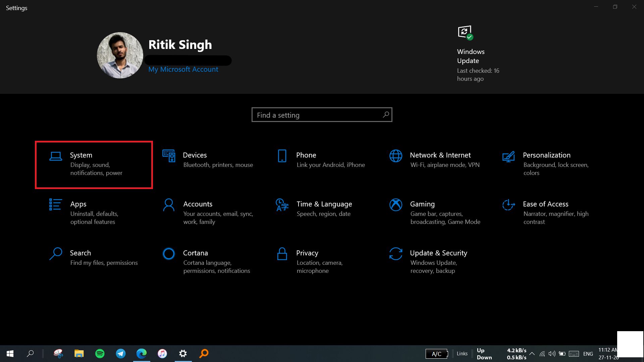
Task: Open System settings panel
Action: (x=94, y=164)
